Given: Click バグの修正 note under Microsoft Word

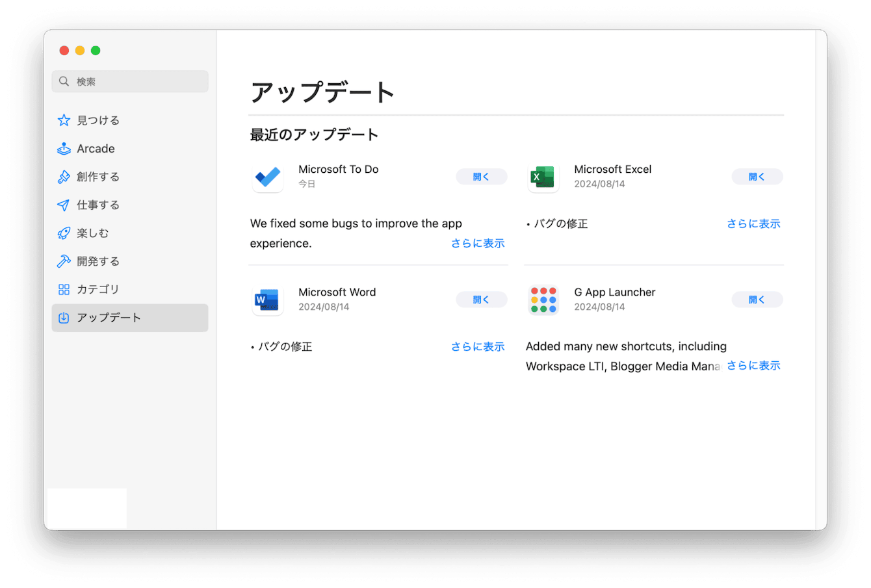Looking at the screenshot, I should [281, 346].
